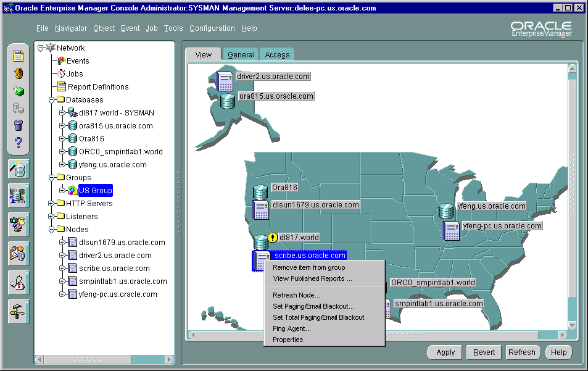Choose Ping Agent from context menu
Screen dimensions: 588x371
coord(291,328)
